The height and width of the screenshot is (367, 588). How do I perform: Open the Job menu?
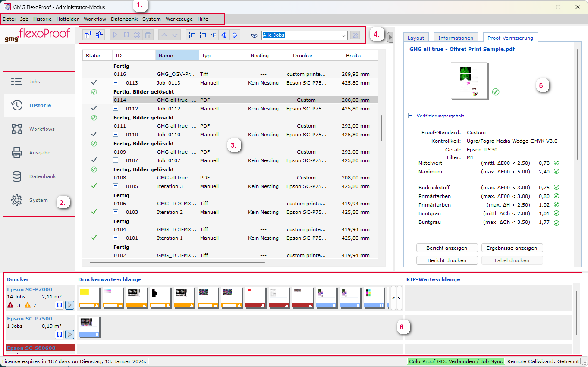click(x=24, y=19)
